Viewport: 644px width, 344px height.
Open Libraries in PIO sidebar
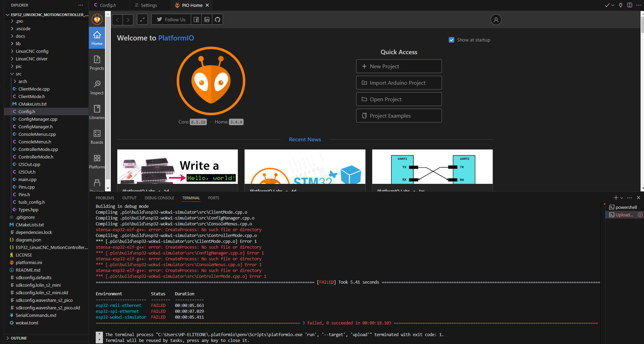coord(97,112)
